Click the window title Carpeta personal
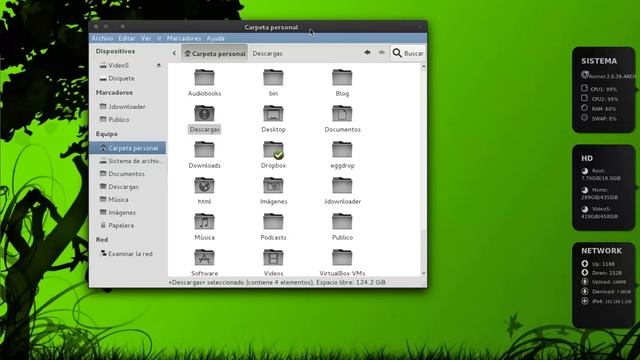This screenshot has width=640, height=360. [271, 27]
